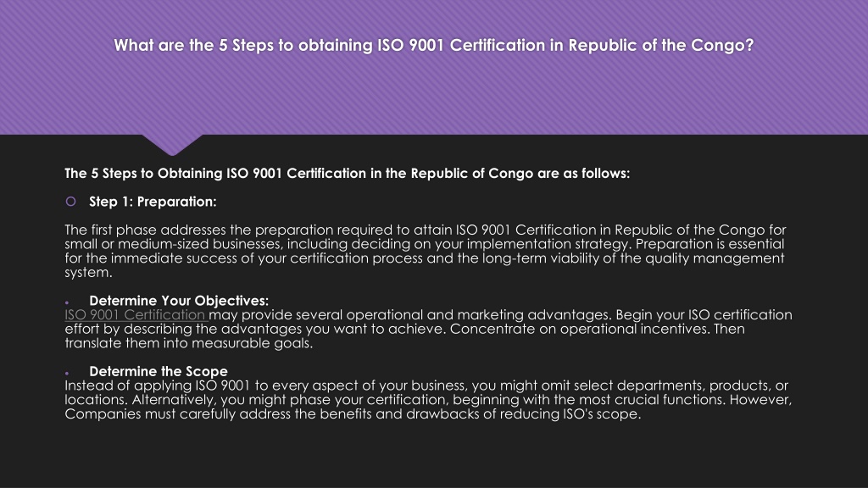The height and width of the screenshot is (488, 868).
Task: Click the line starting 'Companies must carefully address'
Action: click(353, 413)
